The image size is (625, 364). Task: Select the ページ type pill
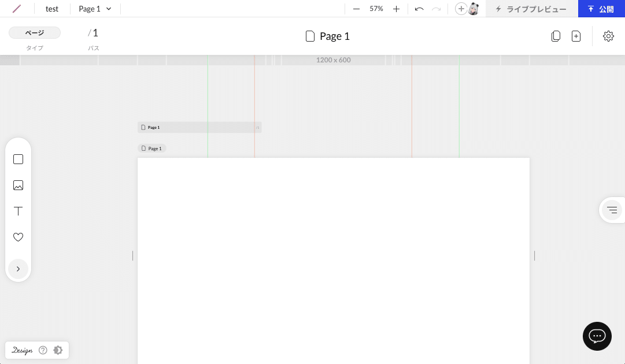tap(35, 33)
